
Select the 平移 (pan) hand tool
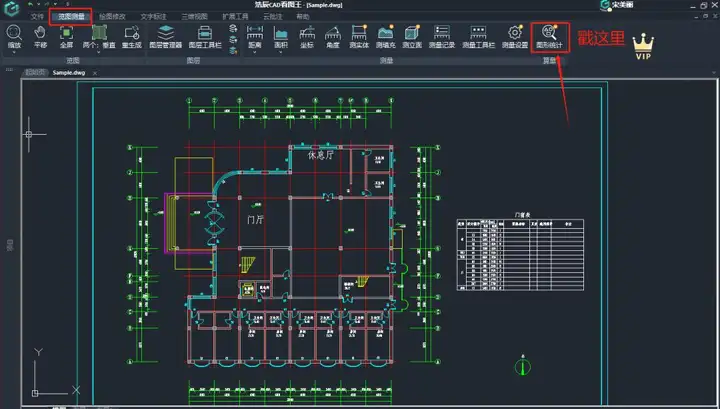(x=40, y=33)
